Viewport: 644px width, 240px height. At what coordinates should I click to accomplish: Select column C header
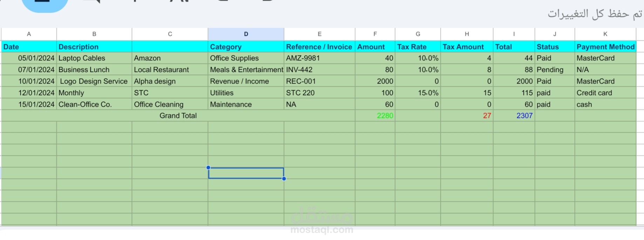(170, 34)
